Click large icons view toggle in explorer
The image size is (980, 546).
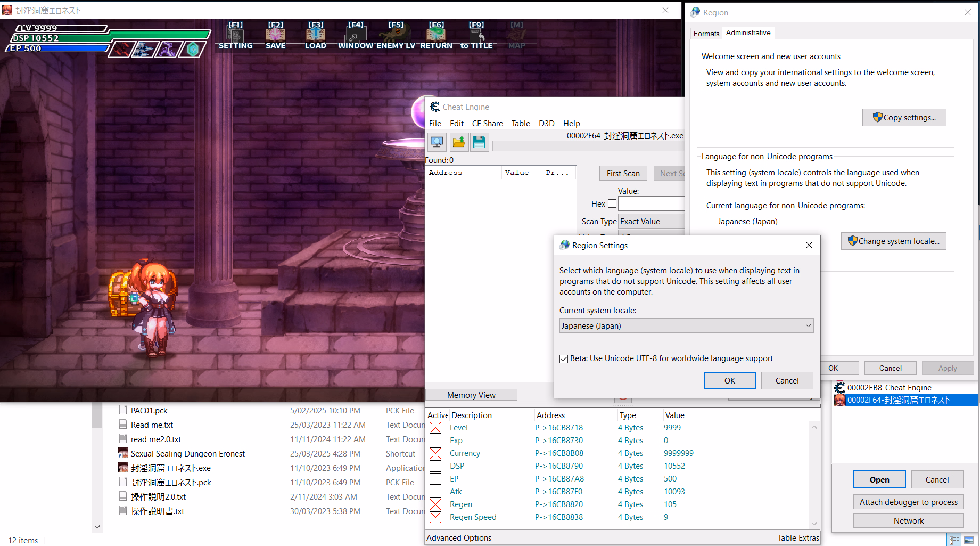coord(969,540)
